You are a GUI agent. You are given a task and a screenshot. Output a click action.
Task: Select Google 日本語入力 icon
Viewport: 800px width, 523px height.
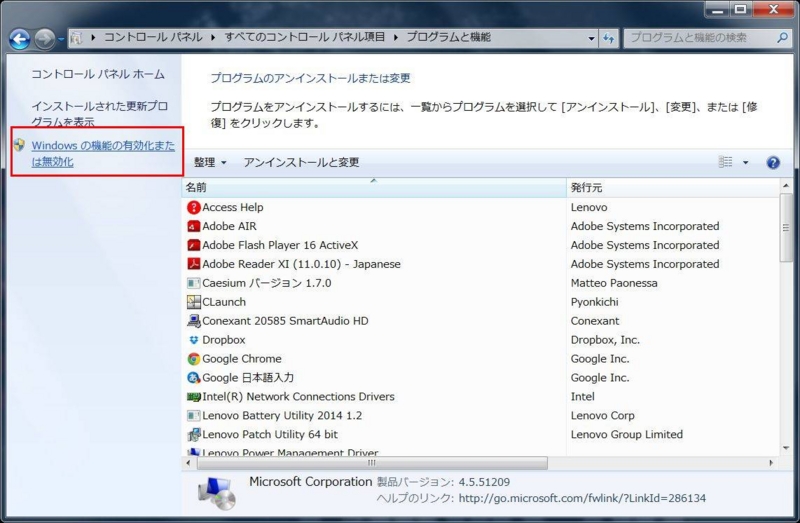193,378
